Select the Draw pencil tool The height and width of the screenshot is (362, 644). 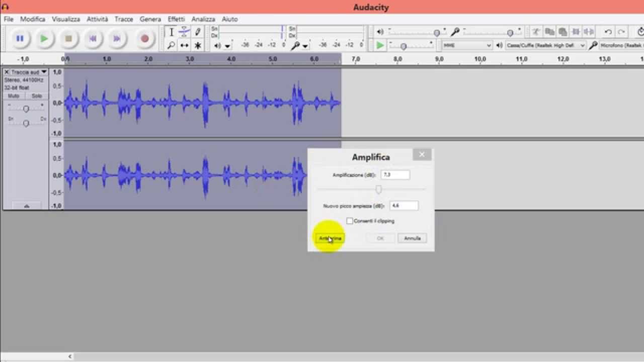(198, 32)
